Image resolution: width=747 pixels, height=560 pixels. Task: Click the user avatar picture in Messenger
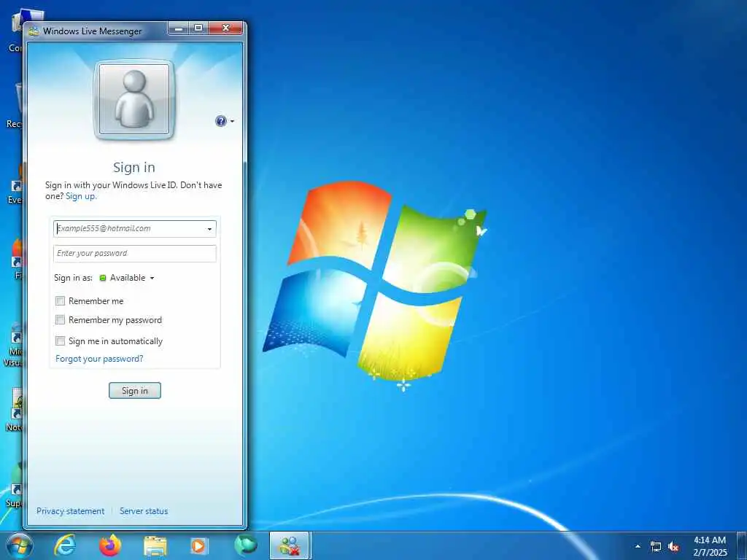tap(134, 99)
